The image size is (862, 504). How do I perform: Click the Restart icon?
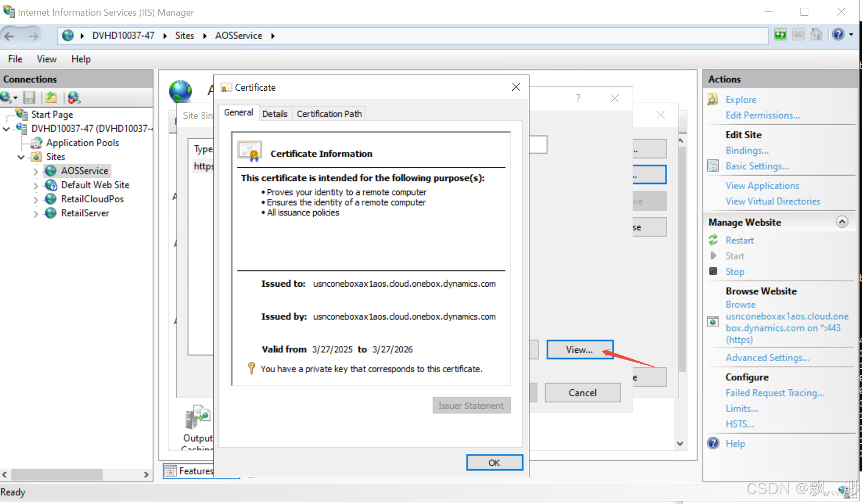click(713, 240)
